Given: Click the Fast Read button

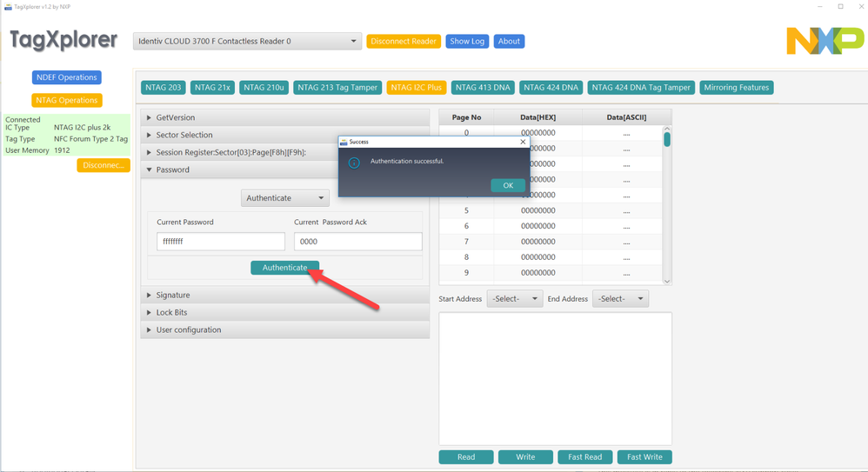Looking at the screenshot, I should pyautogui.click(x=585, y=457).
